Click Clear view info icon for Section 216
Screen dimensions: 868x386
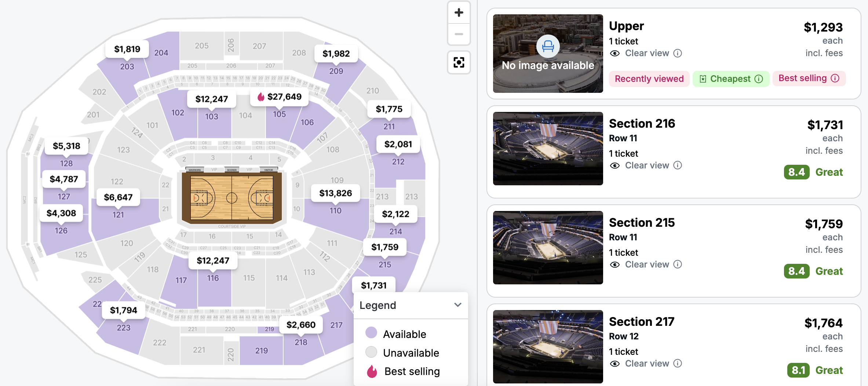(678, 165)
